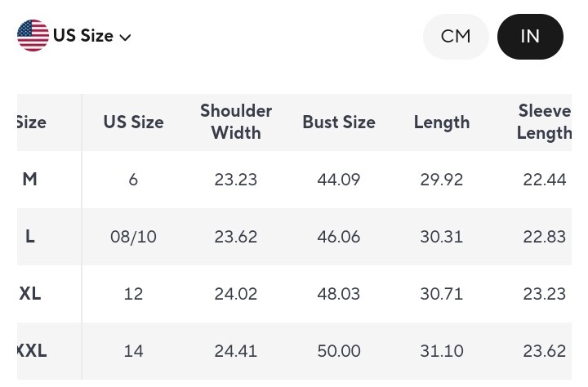Click the Length column header

[x=442, y=122]
